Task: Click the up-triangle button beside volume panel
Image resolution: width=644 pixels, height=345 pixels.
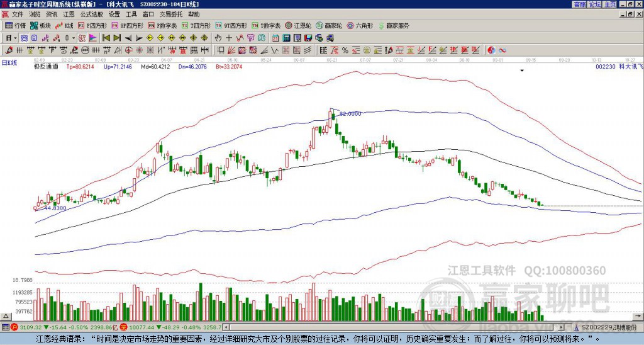Action: [6, 316]
